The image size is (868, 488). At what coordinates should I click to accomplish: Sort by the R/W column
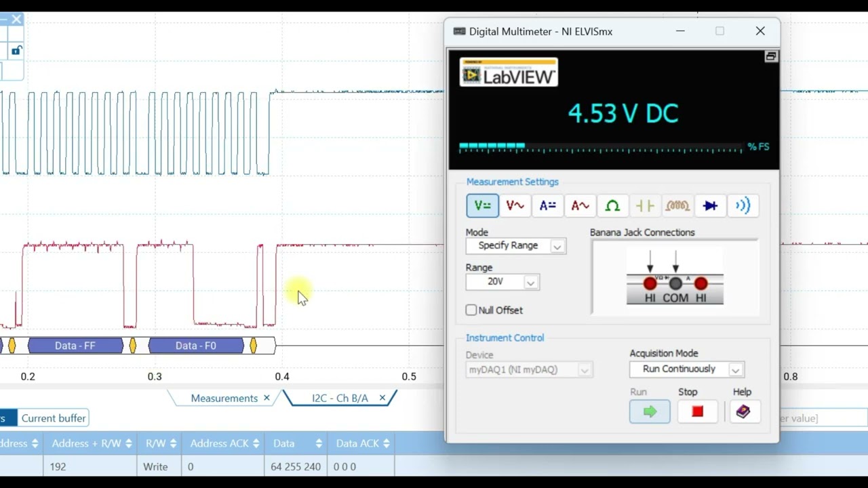(x=161, y=443)
